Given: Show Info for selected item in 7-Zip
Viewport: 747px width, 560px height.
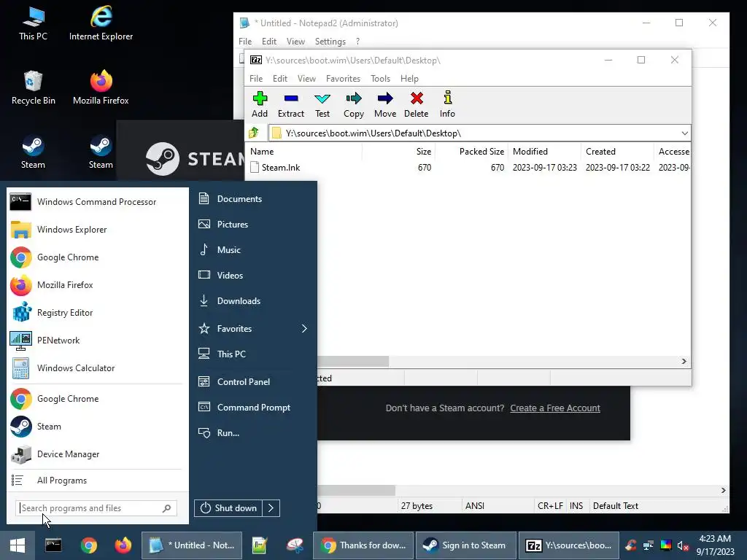Looking at the screenshot, I should coord(447,104).
